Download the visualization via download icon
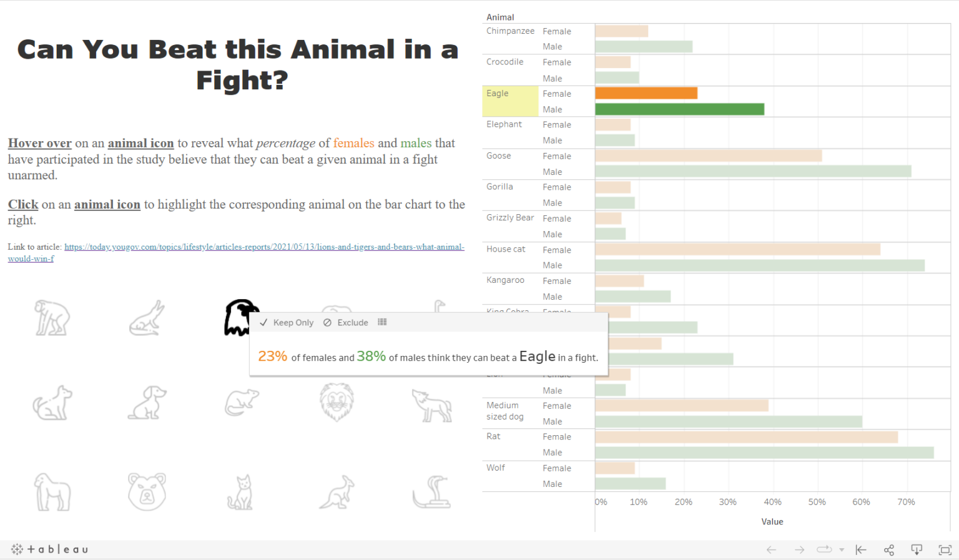This screenshot has height=560, width=959. coord(917,549)
